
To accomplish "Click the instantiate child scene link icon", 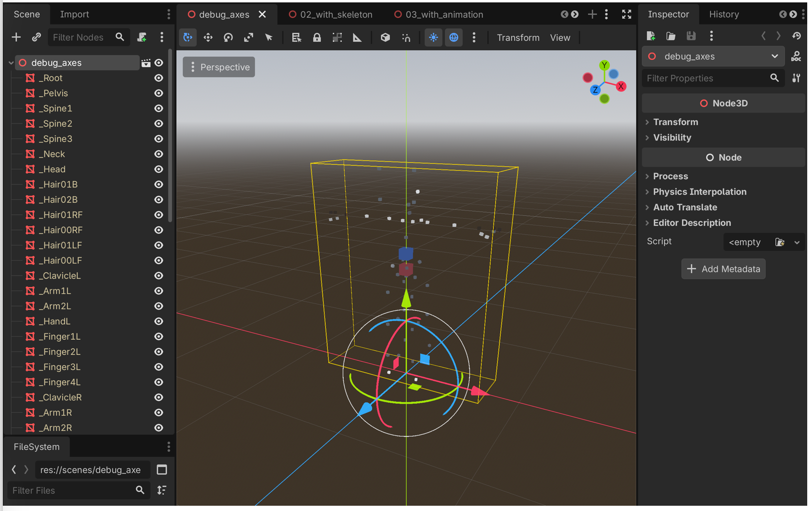I will coord(36,37).
